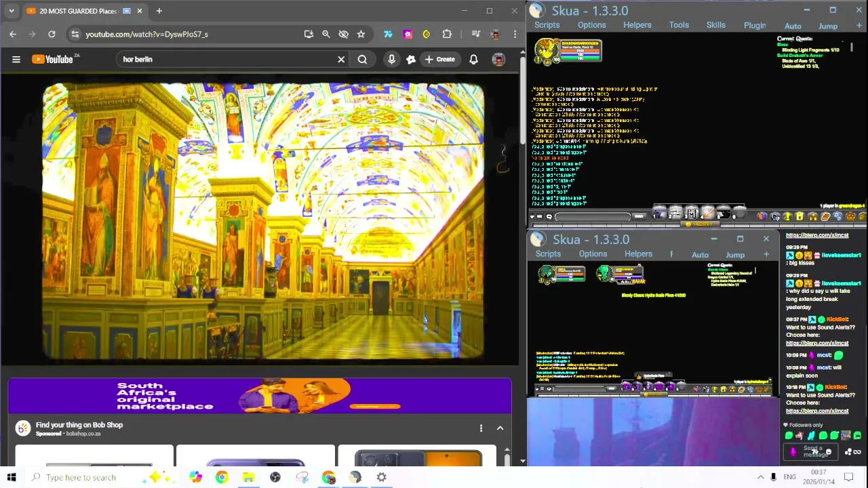Image resolution: width=868 pixels, height=488 pixels.
Task: Click the YouTube Create button
Action: coord(439,59)
